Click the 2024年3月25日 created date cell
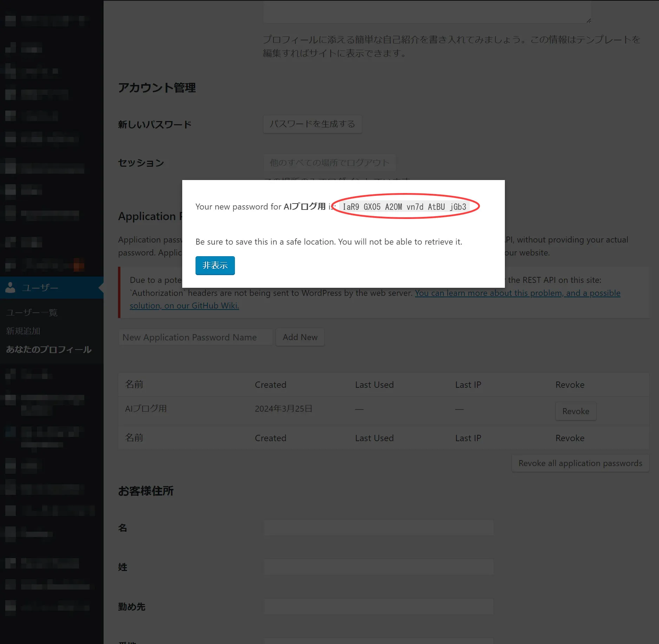 click(283, 409)
